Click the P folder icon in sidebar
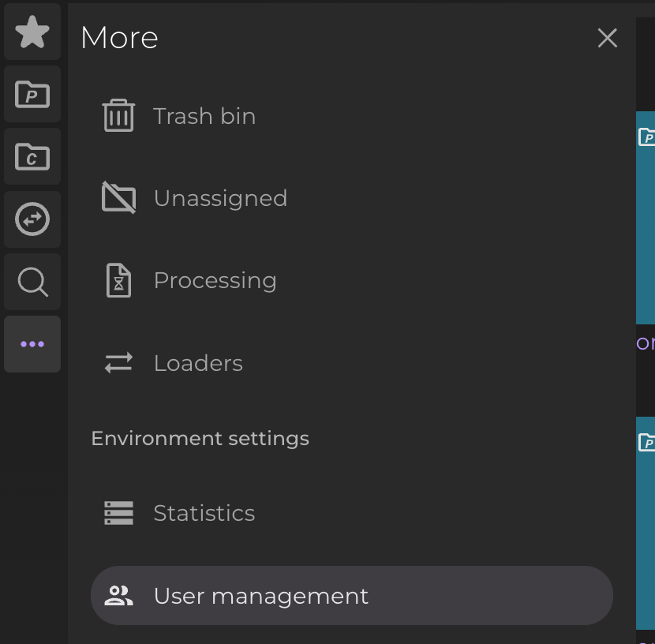The height and width of the screenshot is (644, 655). 32,95
